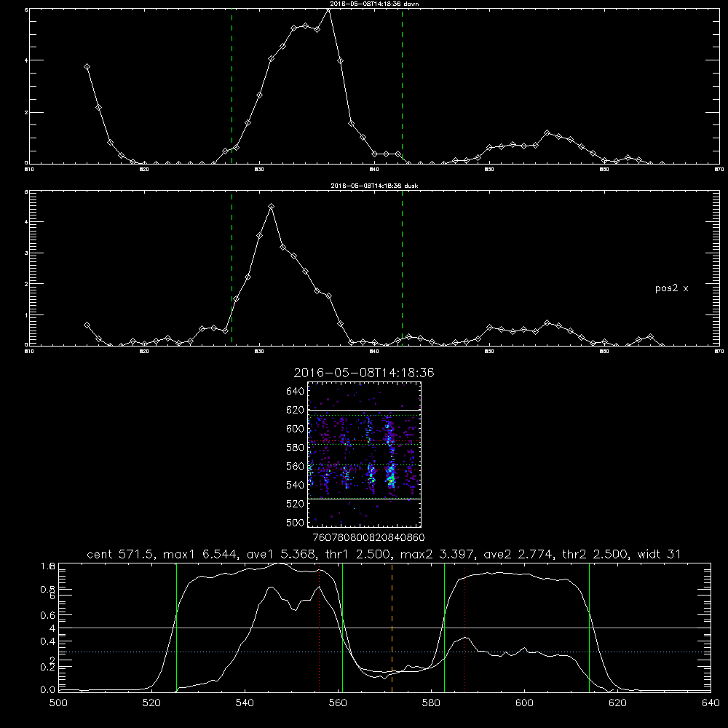Click the "0.0" y-axis label of bottom plot
The height and width of the screenshot is (728, 728).
coord(47,690)
